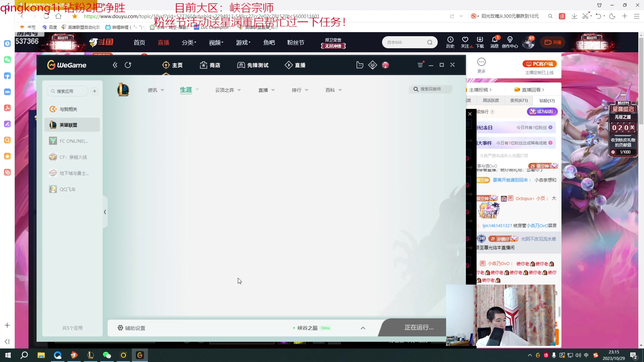
Task: Open Douyu 首页 nav item
Action: click(139, 43)
